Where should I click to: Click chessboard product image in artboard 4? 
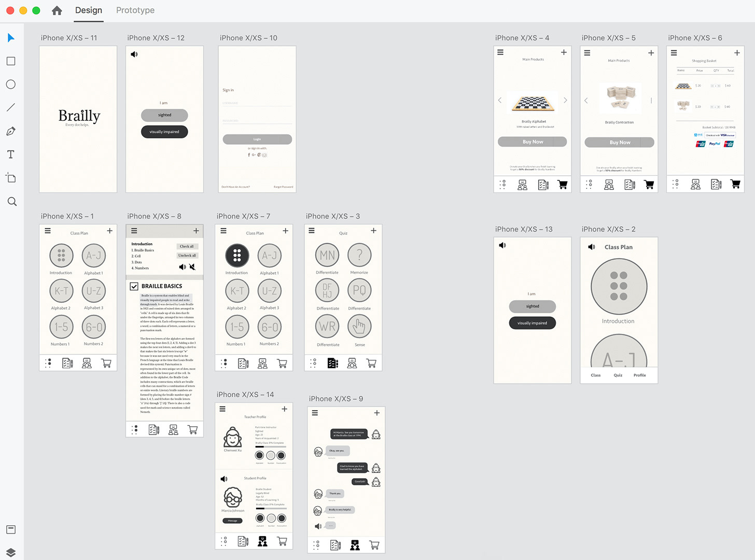[x=533, y=103]
